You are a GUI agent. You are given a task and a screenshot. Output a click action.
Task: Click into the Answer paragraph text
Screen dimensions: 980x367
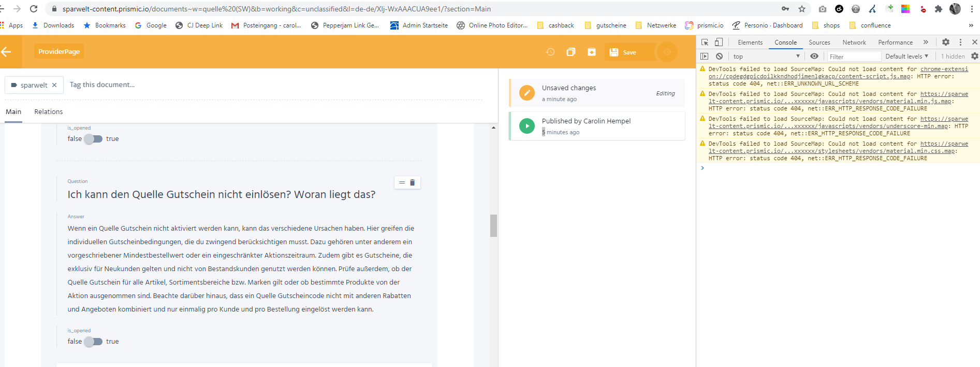[241, 269]
